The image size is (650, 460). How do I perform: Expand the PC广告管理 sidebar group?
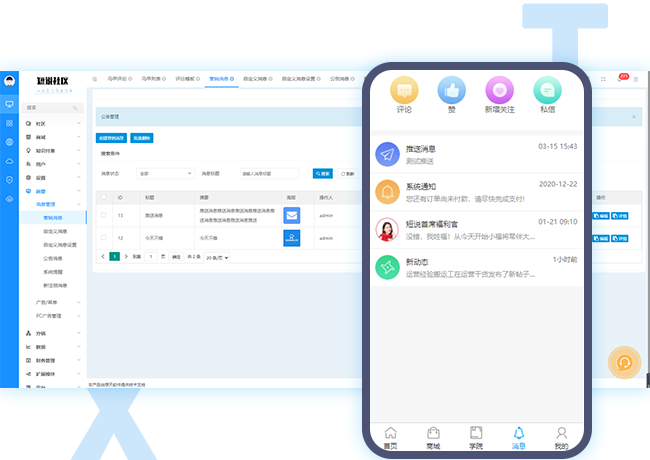point(53,316)
